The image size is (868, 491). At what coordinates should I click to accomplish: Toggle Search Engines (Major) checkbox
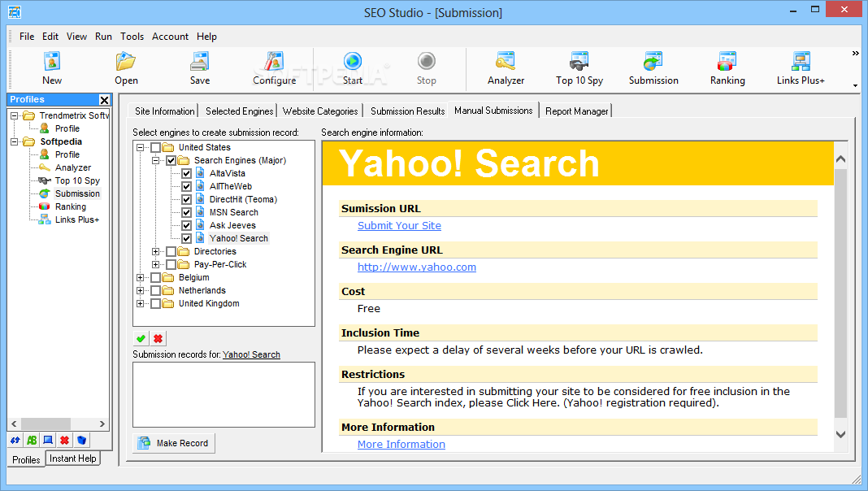(x=171, y=160)
